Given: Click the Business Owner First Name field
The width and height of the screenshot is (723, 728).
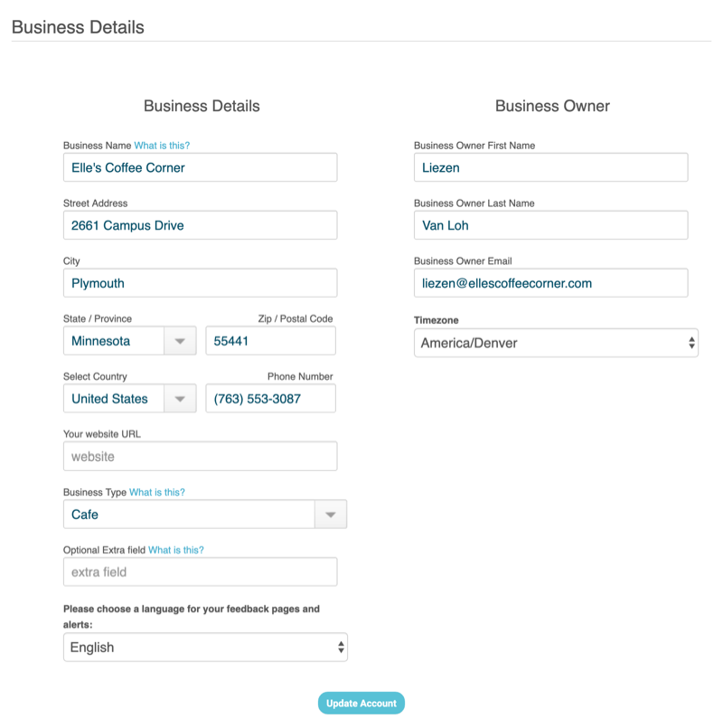Looking at the screenshot, I should coord(550,167).
